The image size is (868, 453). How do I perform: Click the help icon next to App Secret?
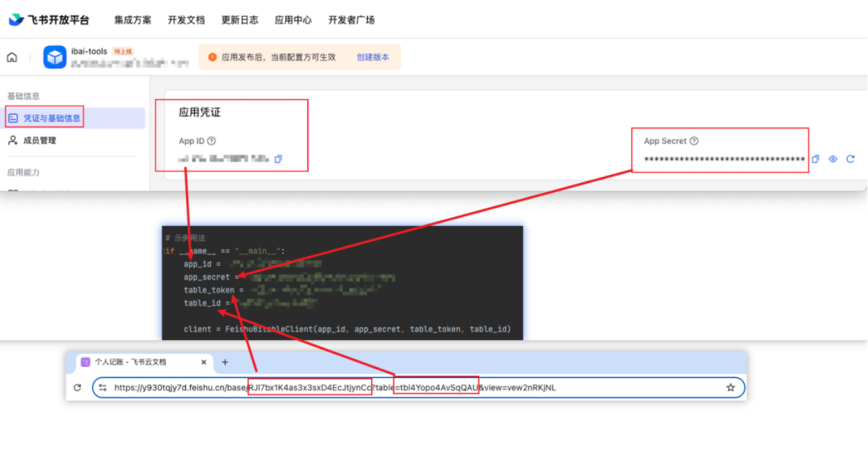(694, 141)
